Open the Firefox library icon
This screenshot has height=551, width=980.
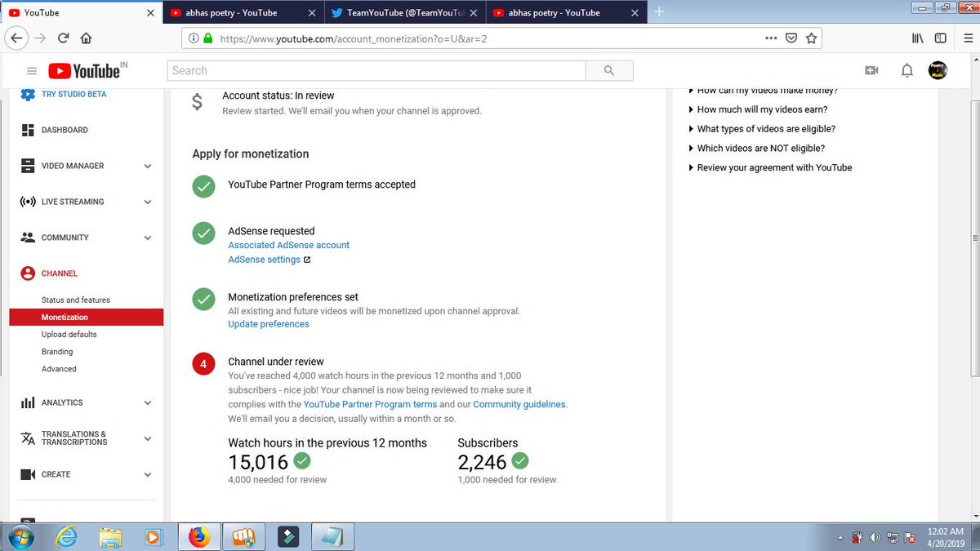pyautogui.click(x=918, y=38)
